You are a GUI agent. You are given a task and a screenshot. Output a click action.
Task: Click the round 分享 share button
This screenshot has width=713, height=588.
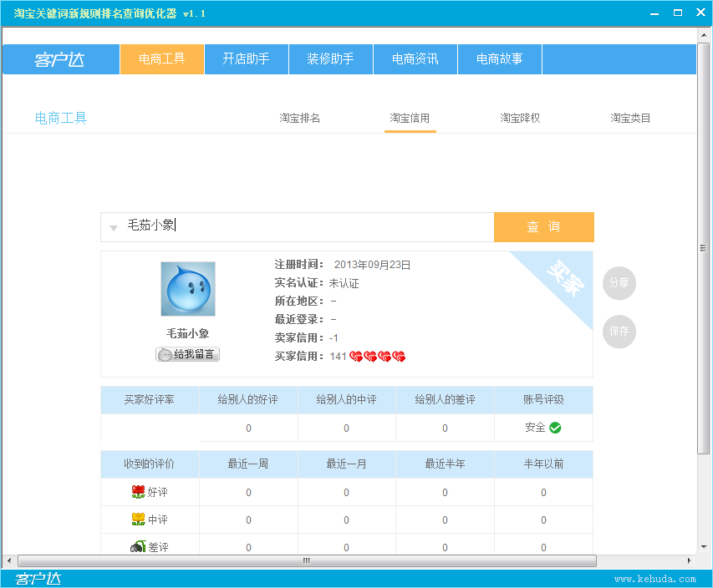point(619,283)
